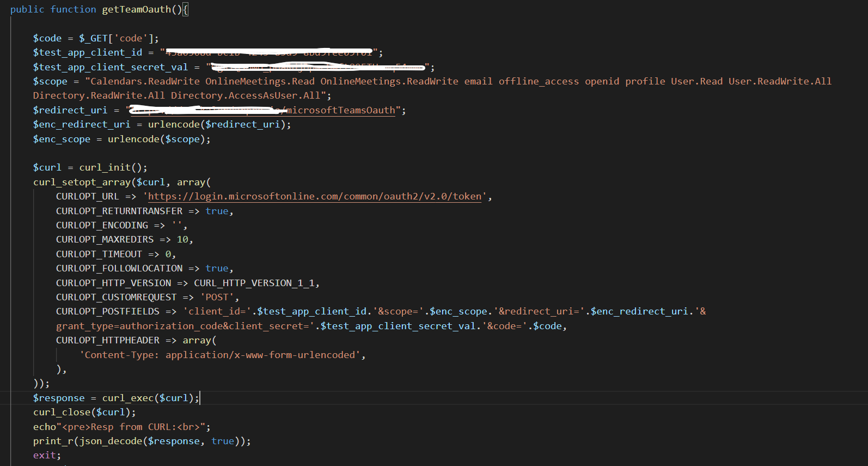The image size is (868, 466).
Task: Click the $enc_redirect_uri variable definition
Action: [x=82, y=124]
